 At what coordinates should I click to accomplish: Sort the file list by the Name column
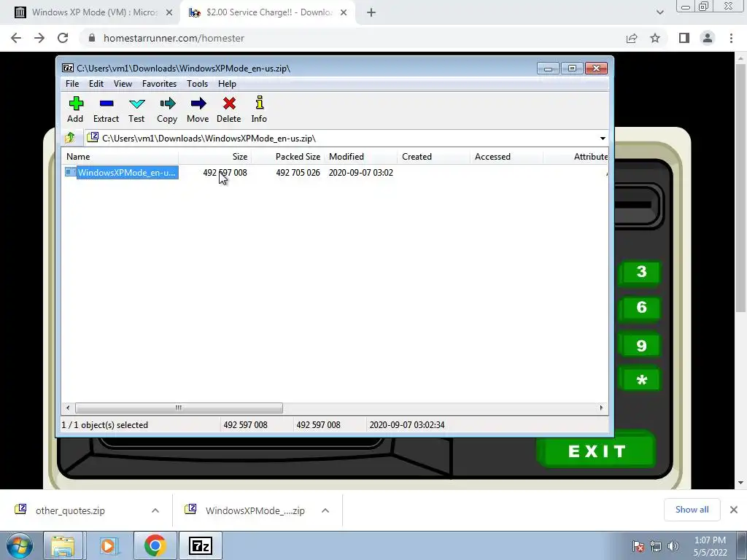point(120,157)
